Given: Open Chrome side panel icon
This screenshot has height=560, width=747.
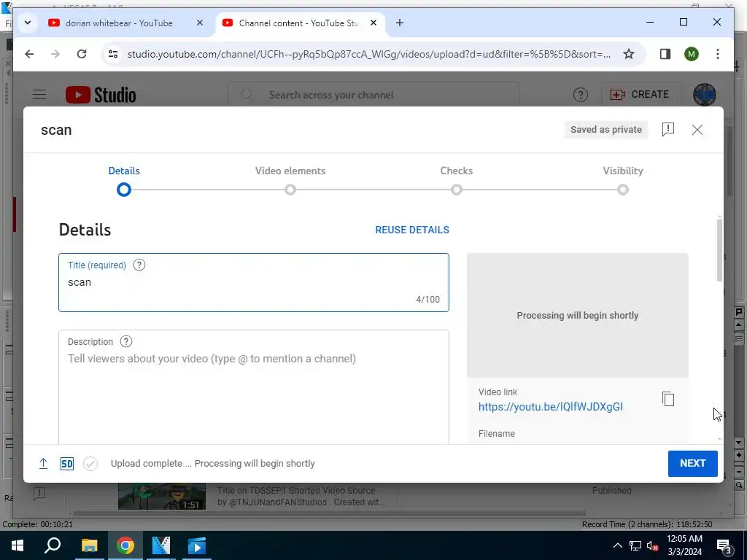Looking at the screenshot, I should [x=665, y=54].
